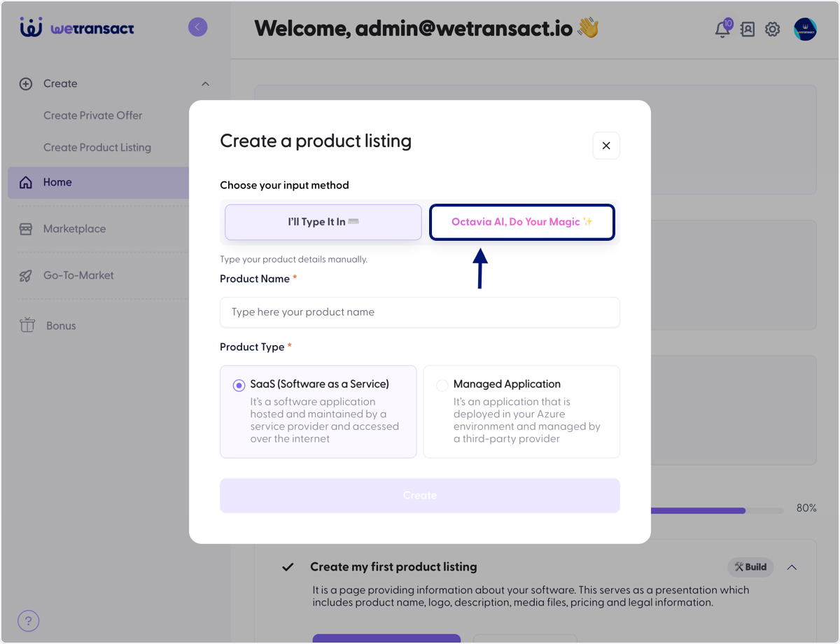Collapse the Create menu chevron
Image resolution: width=840 pixels, height=644 pixels.
click(x=205, y=84)
